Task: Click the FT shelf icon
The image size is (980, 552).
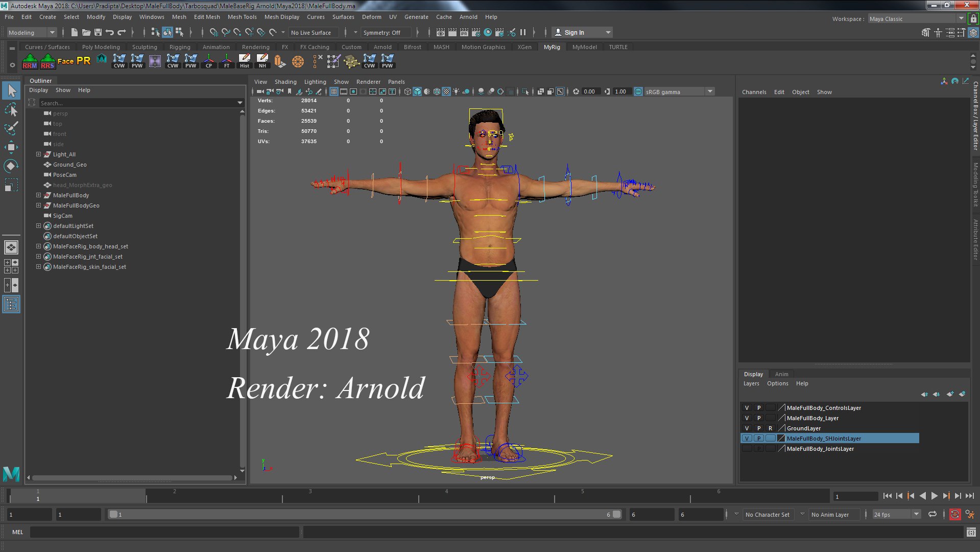Action: [x=227, y=61]
